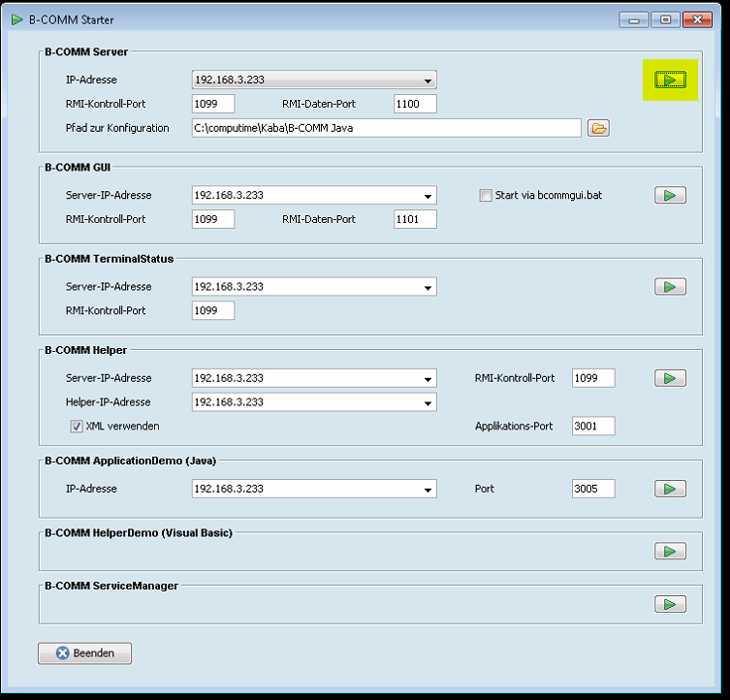730x700 pixels.
Task: Edit B-COMM GUI RMI-Kontroll-Port field
Action: point(213,219)
